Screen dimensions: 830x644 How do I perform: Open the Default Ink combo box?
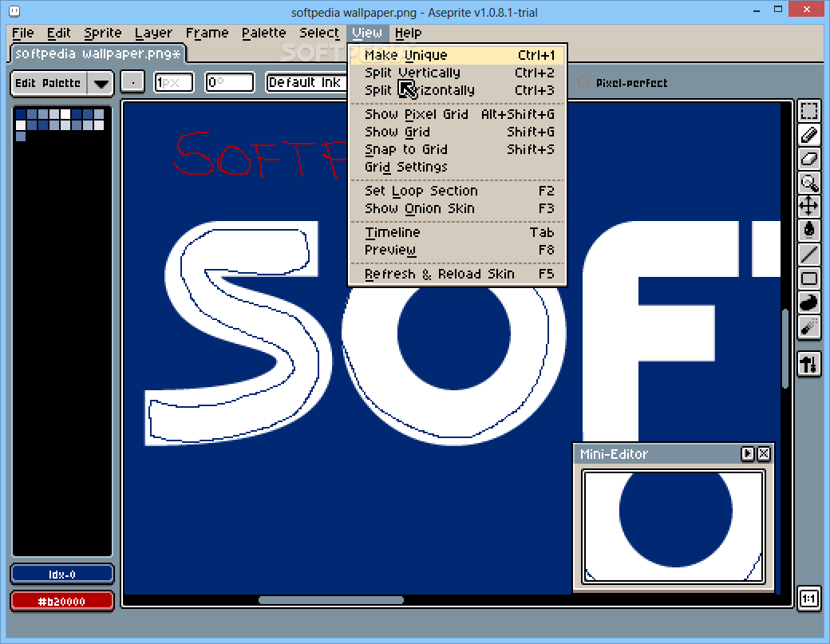[307, 82]
